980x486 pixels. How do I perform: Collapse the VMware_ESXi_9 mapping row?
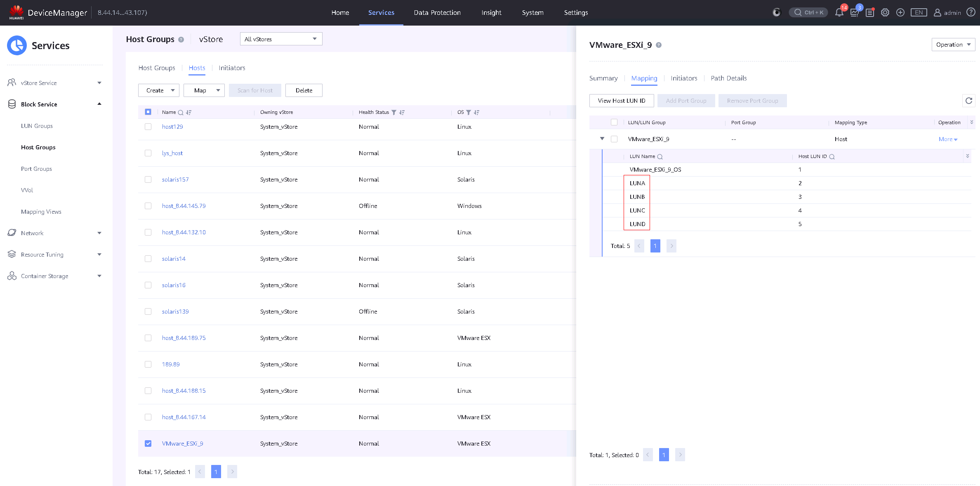click(602, 139)
